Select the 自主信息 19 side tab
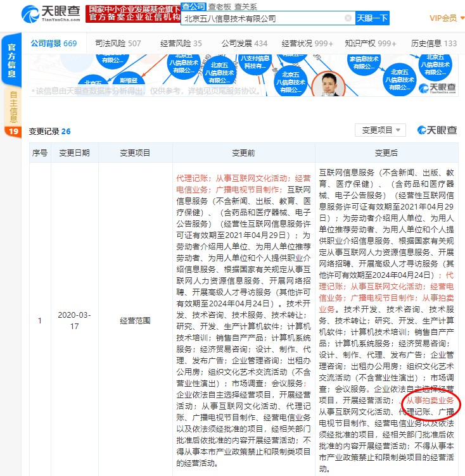465x476 pixels. (x=13, y=112)
